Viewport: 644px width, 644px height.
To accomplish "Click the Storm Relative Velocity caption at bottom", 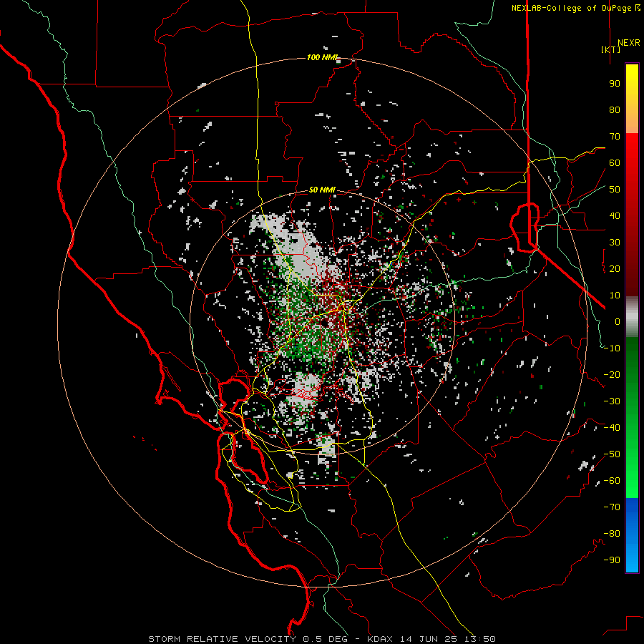I will (321, 639).
